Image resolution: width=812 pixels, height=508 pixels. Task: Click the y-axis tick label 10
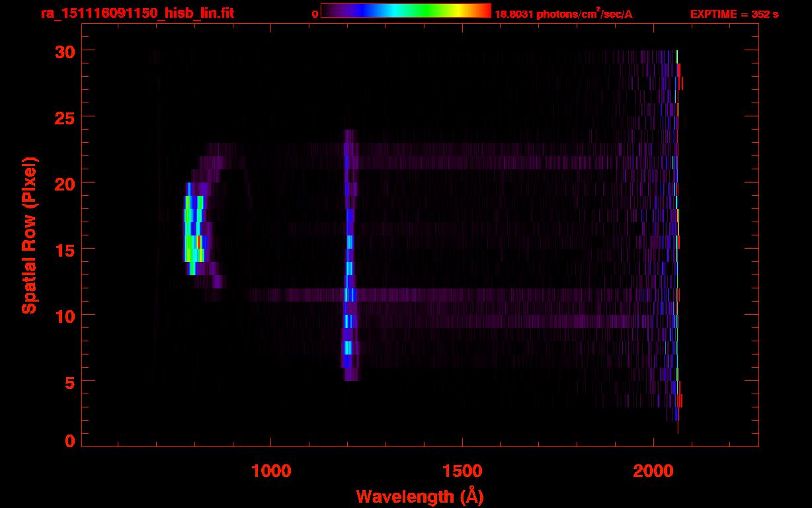point(66,316)
